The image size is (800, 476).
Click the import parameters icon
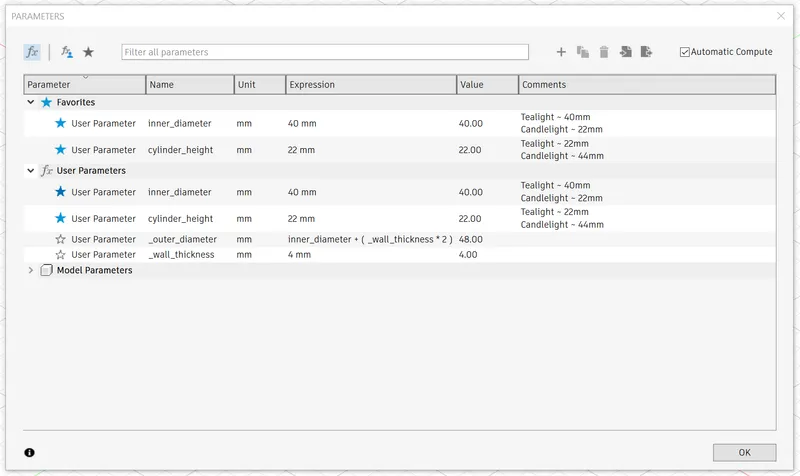tap(625, 52)
